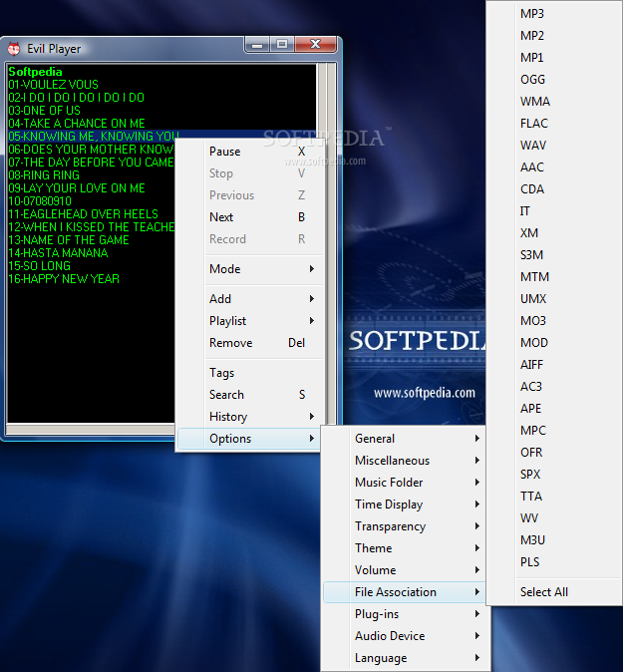The image size is (623, 672).
Task: Select track 01-VOULEZ VOUS in playlist
Action: click(54, 85)
